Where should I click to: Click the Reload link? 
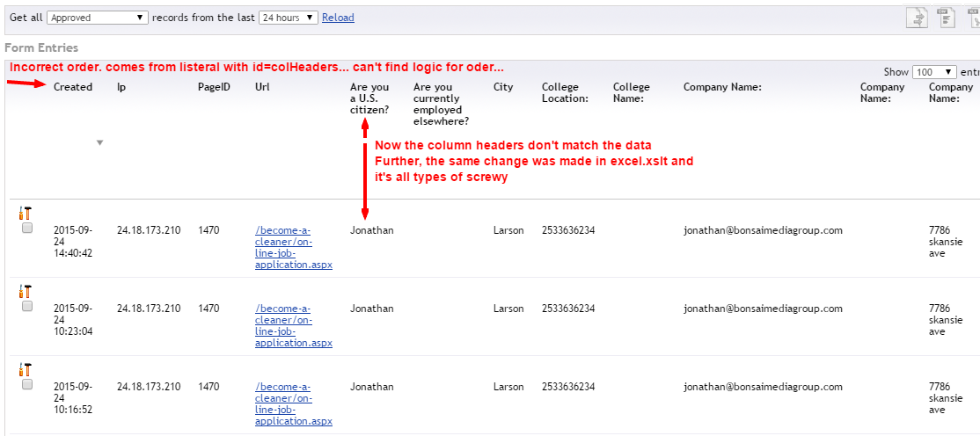point(338,18)
